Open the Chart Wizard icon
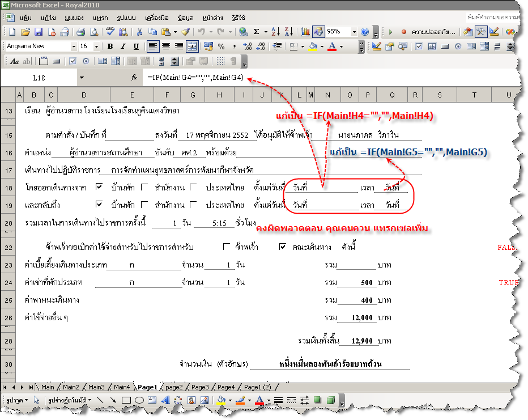Image resolution: width=528 pixels, height=420 pixels. click(305, 32)
